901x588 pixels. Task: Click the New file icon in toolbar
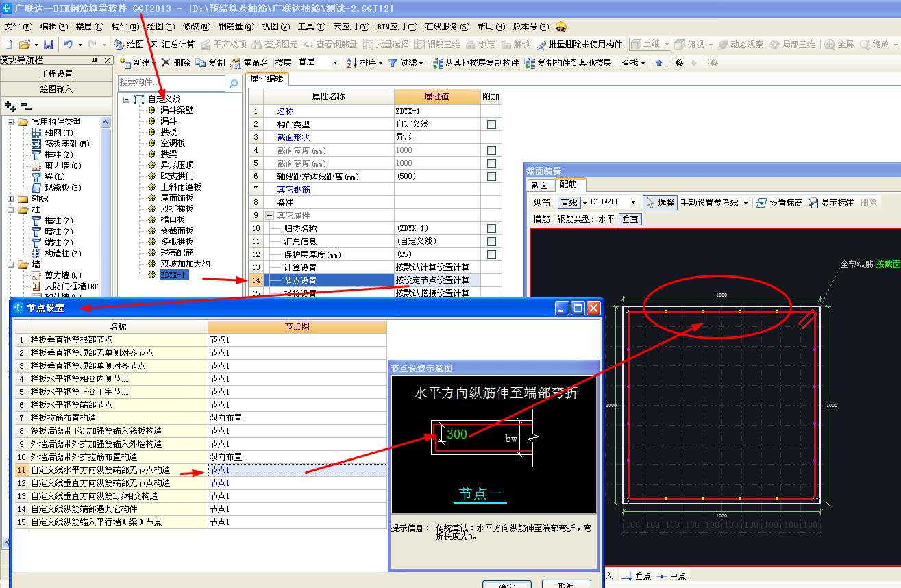click(8, 44)
